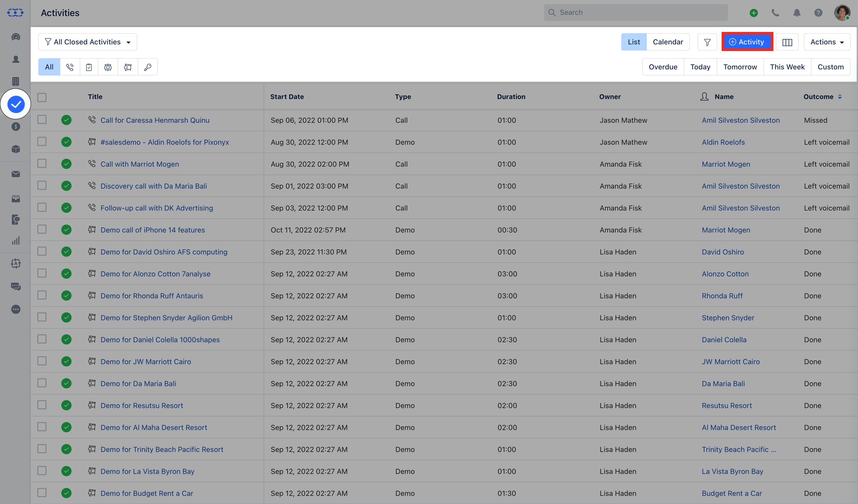Tick checkbox for Call with Marriot Mogen
858x504 pixels.
(x=42, y=164)
